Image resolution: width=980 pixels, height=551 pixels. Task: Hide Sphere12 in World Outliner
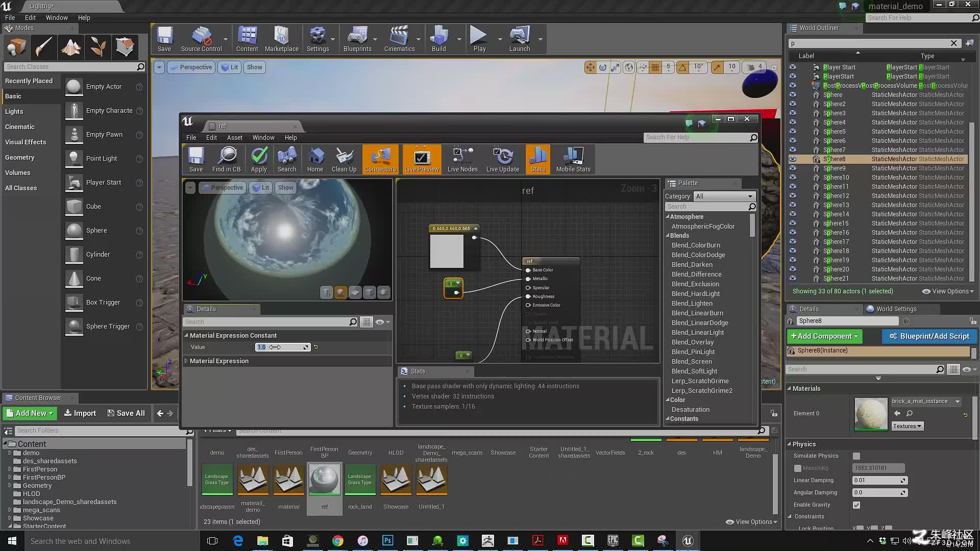coord(793,196)
